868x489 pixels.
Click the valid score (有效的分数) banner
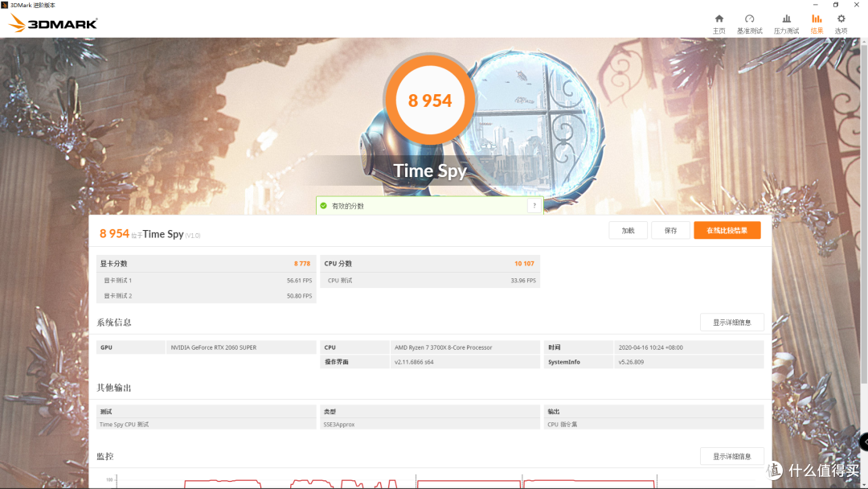(x=429, y=205)
